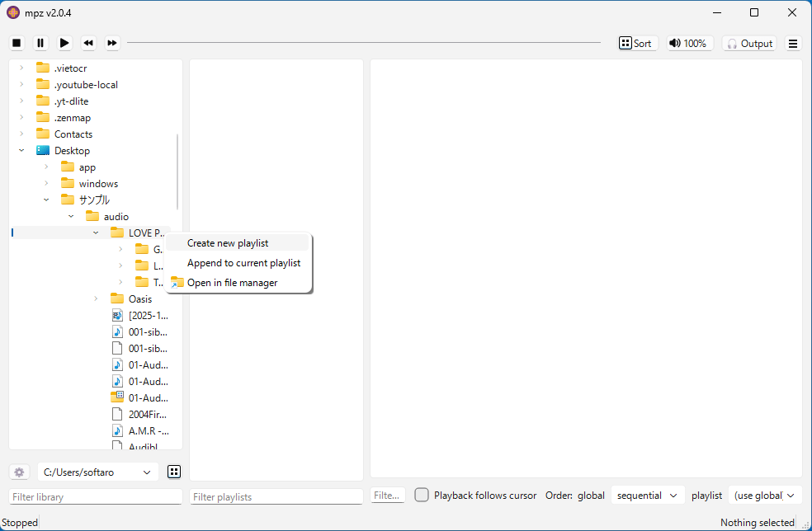Open the C:/Users/softaro library path dropdown
The width and height of the screenshot is (812, 531).
(98, 472)
